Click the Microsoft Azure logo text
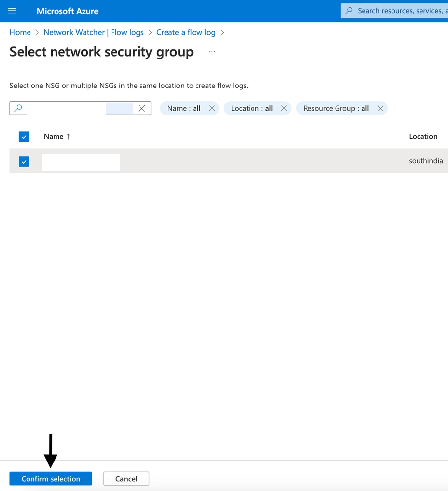Viewport: 448px width, 491px height. point(68,11)
